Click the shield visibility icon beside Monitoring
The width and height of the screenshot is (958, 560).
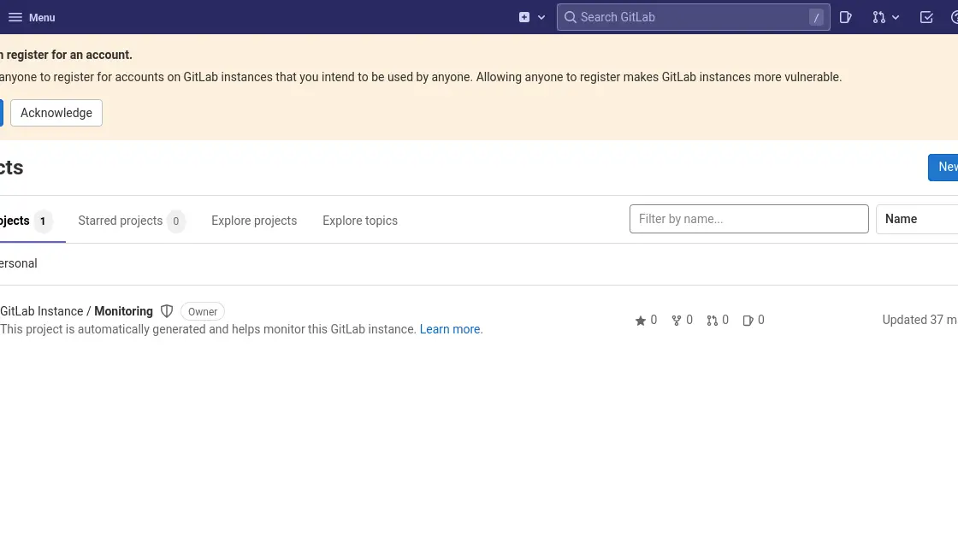[x=167, y=311]
